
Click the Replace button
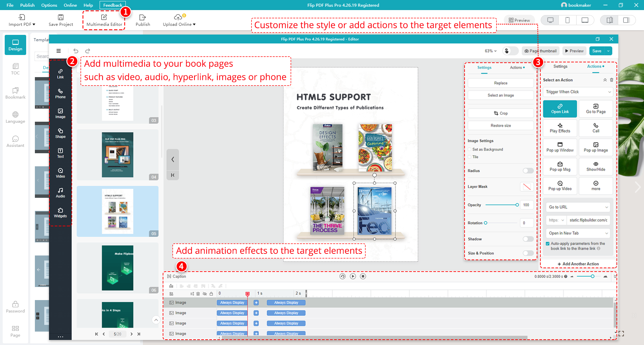tap(500, 83)
